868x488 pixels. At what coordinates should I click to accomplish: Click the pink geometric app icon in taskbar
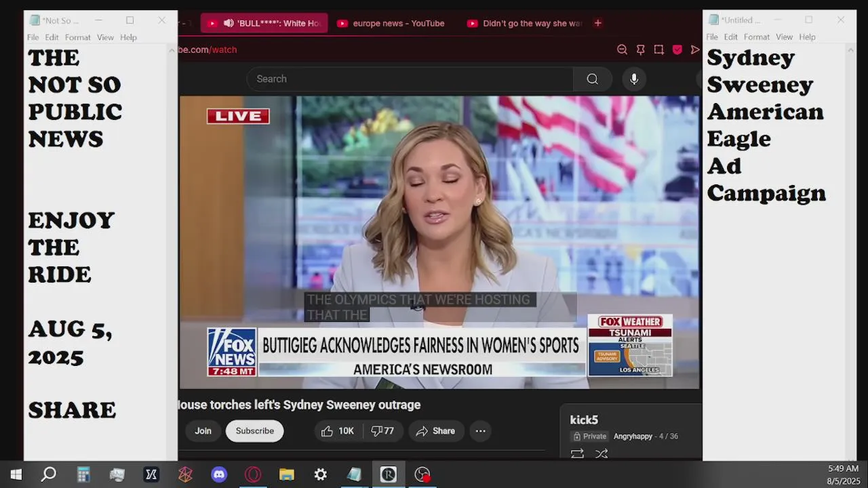coord(185,474)
